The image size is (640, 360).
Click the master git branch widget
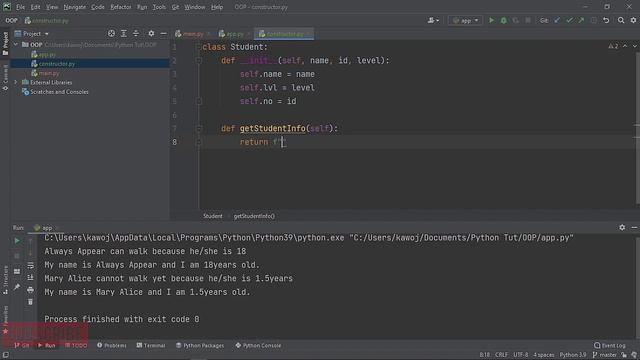pos(604,355)
